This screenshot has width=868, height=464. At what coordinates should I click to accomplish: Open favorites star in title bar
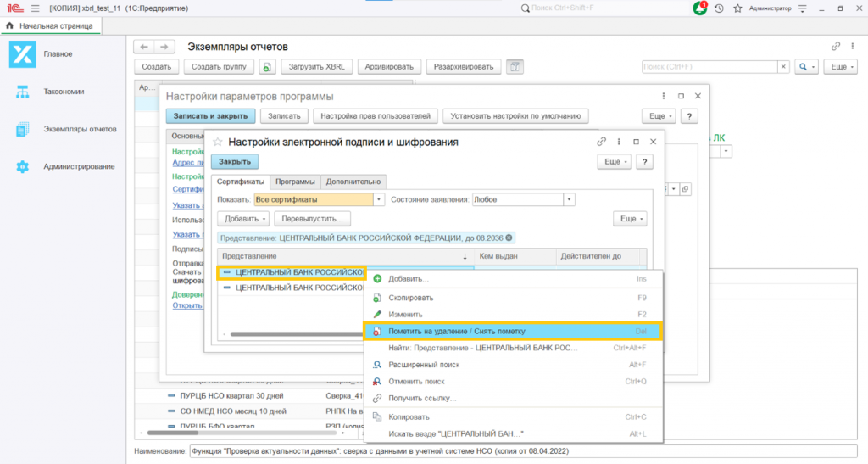click(x=737, y=8)
